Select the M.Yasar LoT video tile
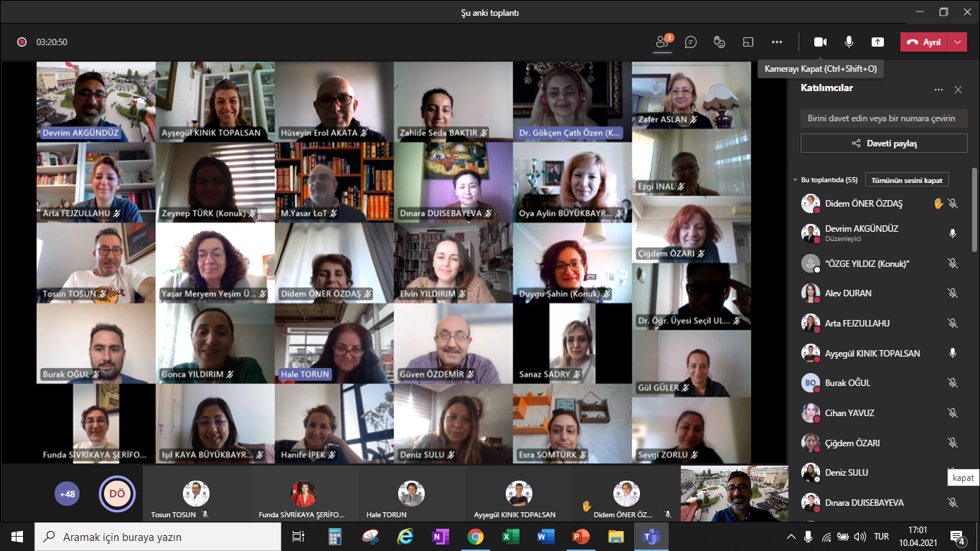Viewport: 980px width, 551px height. [x=334, y=182]
